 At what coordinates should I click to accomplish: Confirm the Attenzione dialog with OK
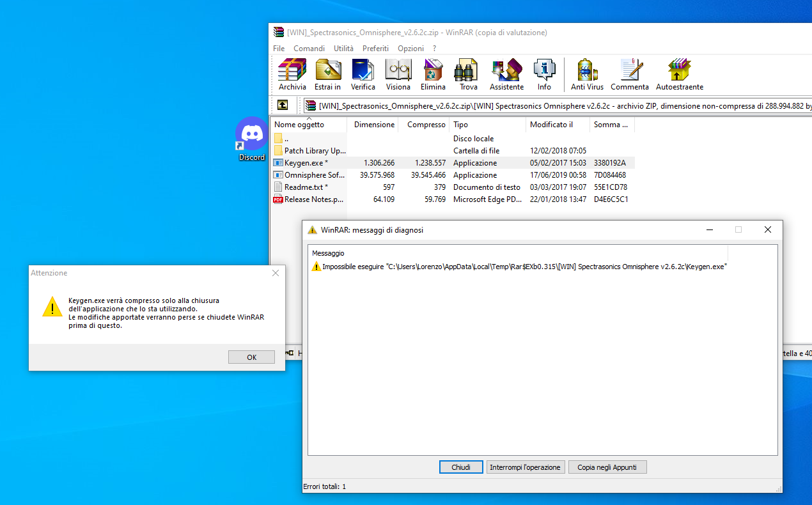click(251, 357)
